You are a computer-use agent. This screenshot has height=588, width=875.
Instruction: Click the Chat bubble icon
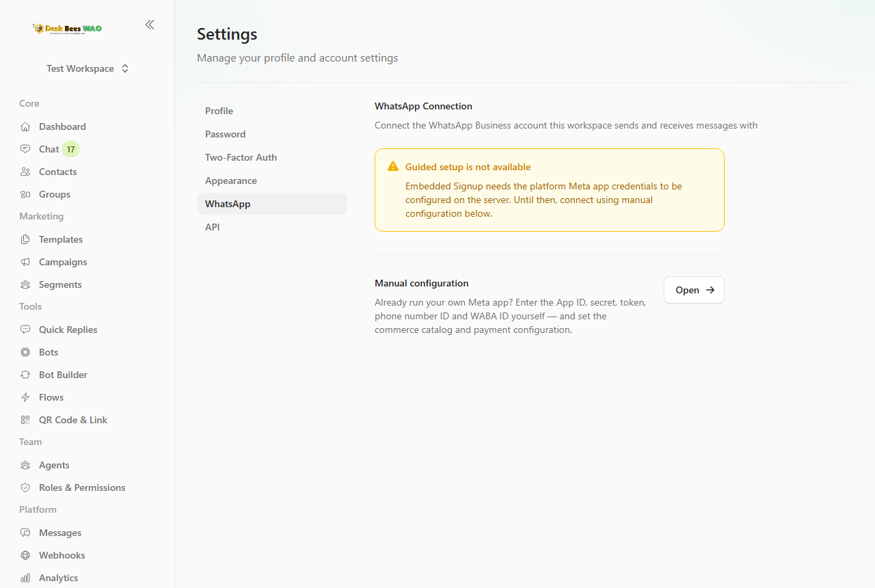25,149
